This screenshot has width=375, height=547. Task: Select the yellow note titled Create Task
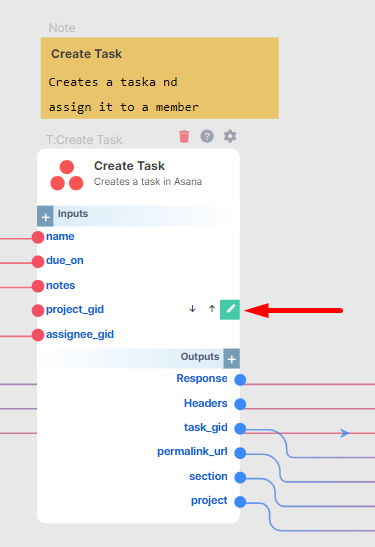[160, 78]
